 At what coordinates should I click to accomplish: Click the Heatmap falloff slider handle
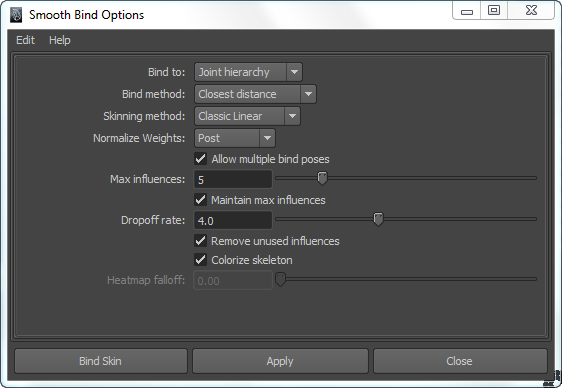coord(280,279)
